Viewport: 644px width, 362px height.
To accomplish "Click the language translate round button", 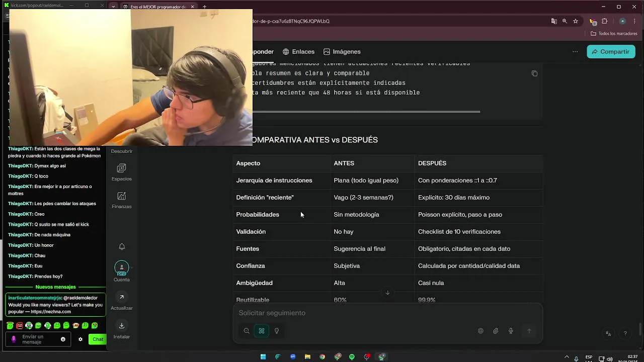I will point(608,333).
